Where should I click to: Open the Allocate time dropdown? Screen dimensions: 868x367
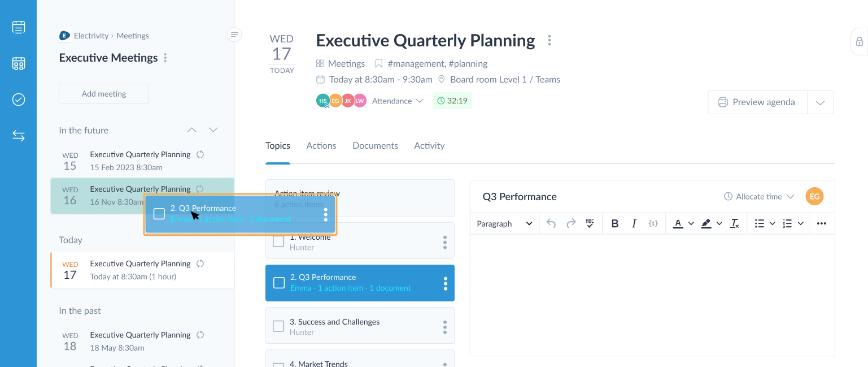(x=759, y=196)
